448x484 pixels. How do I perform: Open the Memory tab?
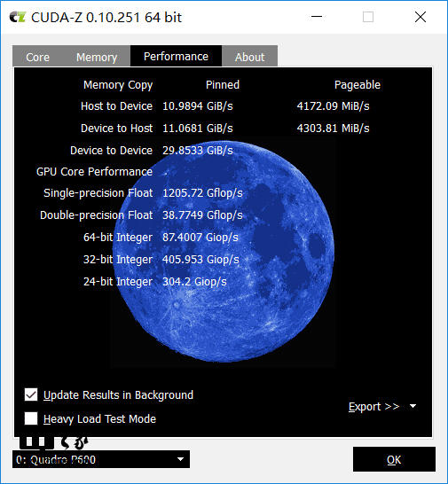coord(97,57)
